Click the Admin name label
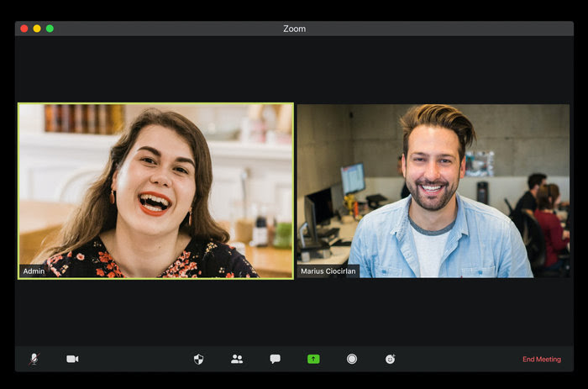The height and width of the screenshot is (389, 588). point(34,271)
